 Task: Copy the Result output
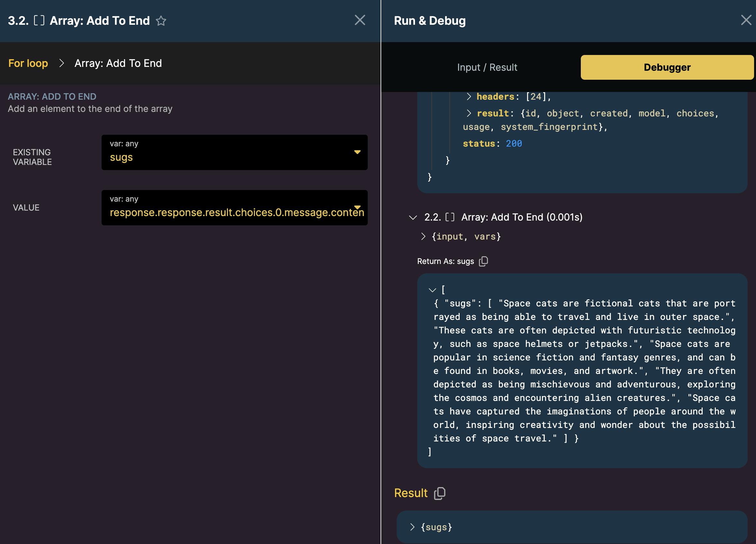pos(440,493)
